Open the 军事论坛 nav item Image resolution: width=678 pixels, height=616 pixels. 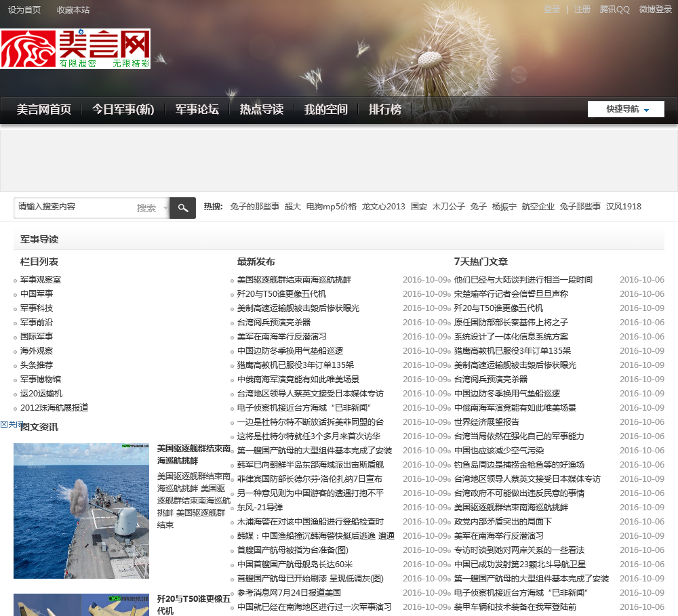click(x=197, y=109)
